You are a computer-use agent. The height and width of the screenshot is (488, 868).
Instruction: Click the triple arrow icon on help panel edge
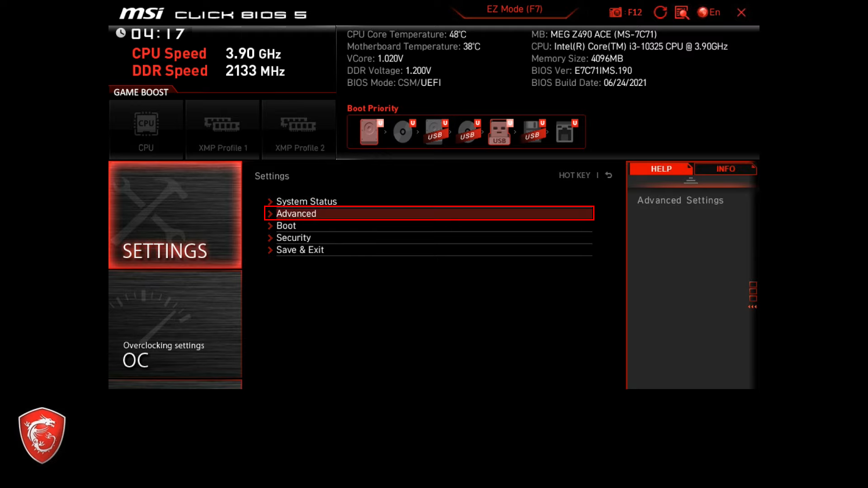point(752,307)
